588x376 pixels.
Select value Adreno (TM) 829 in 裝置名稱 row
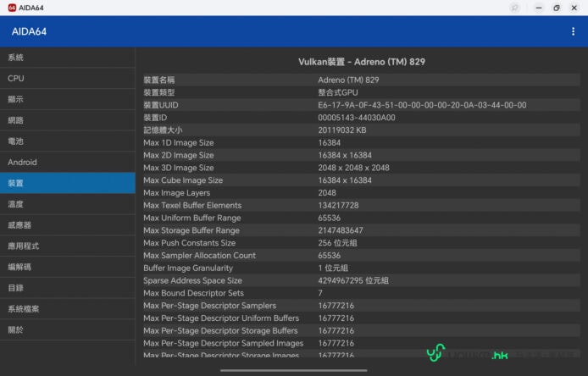(348, 80)
